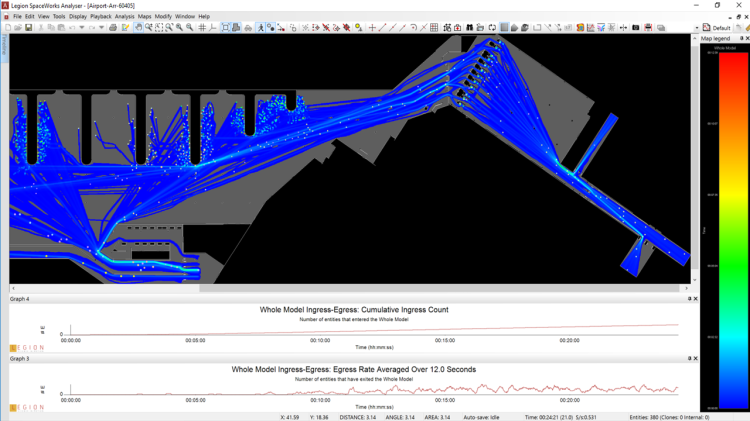
Task: Open the Analysis menu
Action: tap(124, 16)
